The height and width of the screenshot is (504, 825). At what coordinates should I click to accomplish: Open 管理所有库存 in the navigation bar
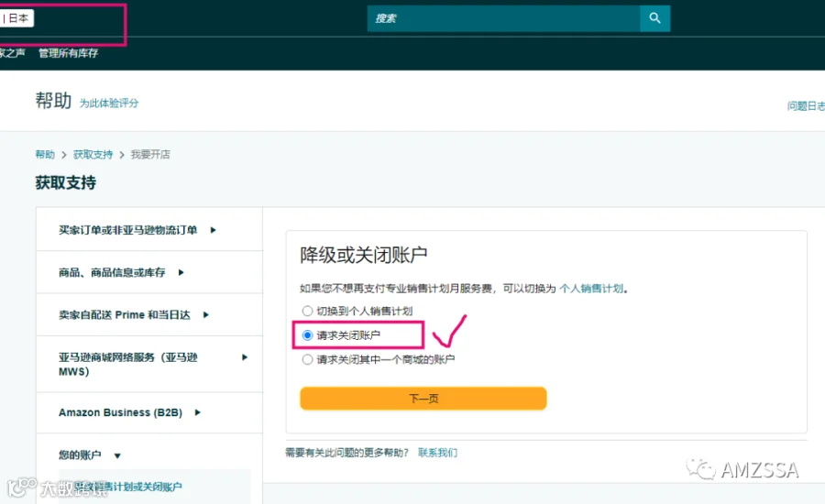tap(69, 52)
